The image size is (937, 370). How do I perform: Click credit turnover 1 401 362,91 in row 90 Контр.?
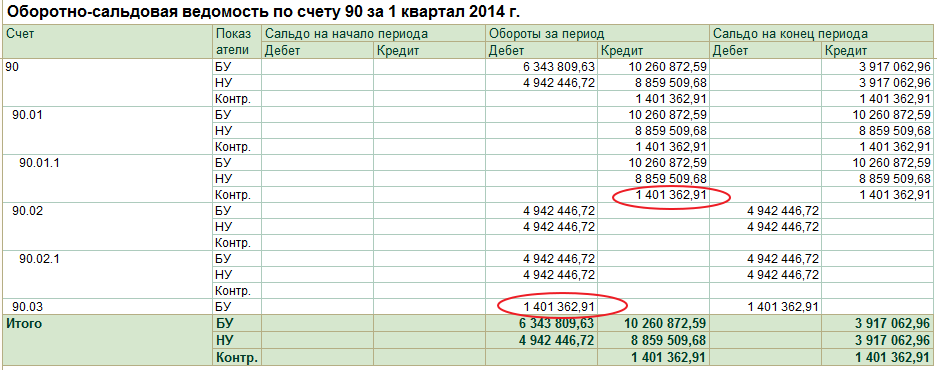[x=670, y=99]
